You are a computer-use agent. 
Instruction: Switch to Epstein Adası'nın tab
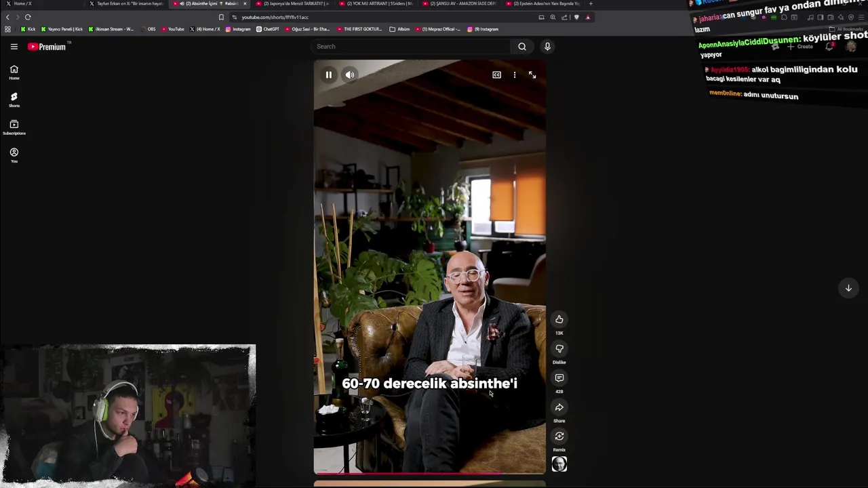pos(545,3)
